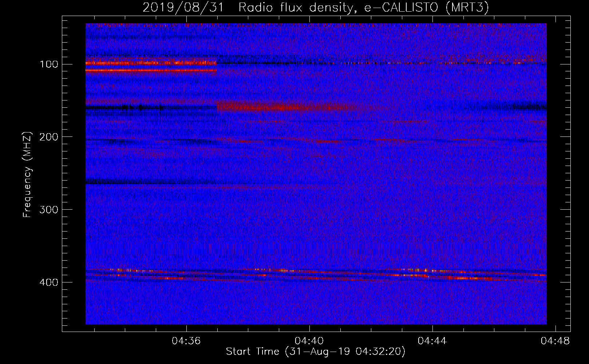This screenshot has width=589, height=364.
Task: Click the 400 frequency tick label
Action: click(49, 283)
